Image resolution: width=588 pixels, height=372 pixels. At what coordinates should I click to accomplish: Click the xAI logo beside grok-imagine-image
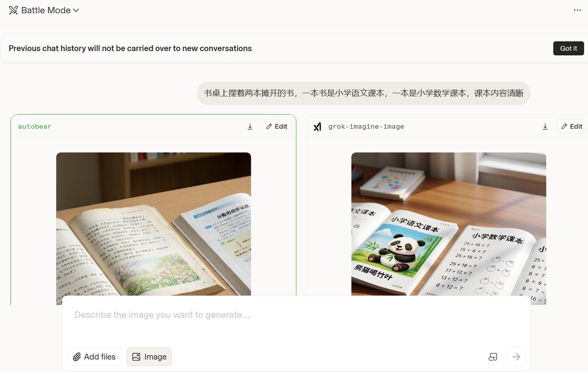(x=318, y=127)
